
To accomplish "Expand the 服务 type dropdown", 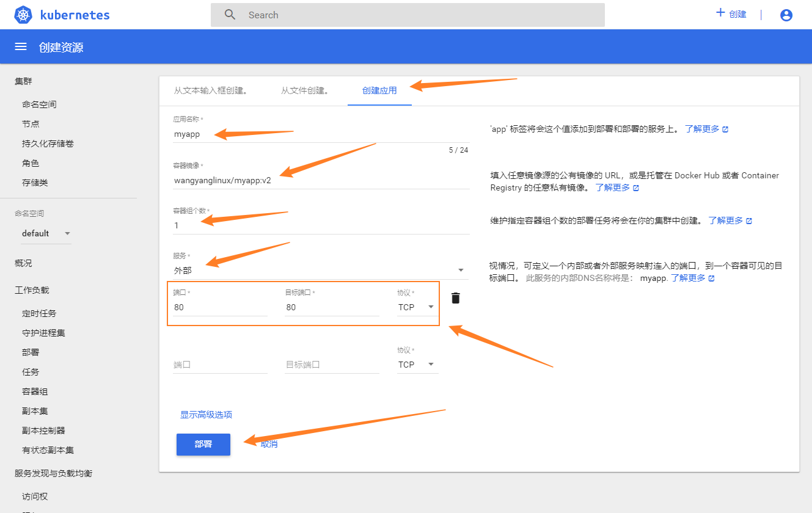I will point(461,270).
